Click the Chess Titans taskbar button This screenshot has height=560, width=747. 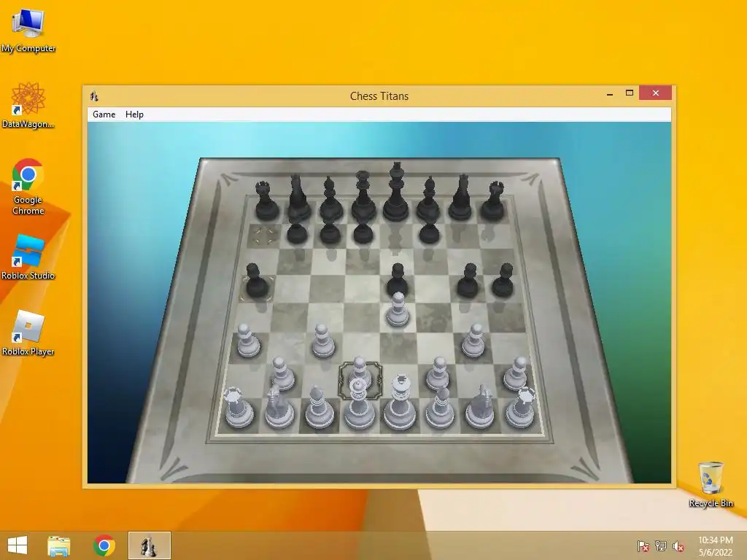[x=149, y=545]
